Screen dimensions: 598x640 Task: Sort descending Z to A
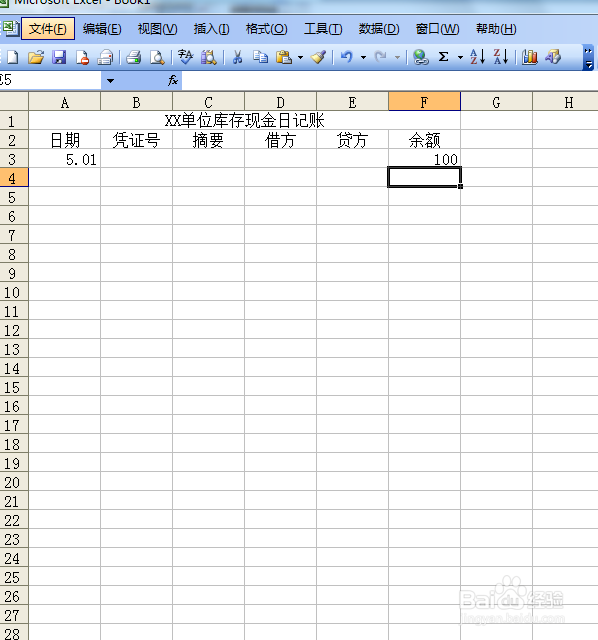coord(500,57)
